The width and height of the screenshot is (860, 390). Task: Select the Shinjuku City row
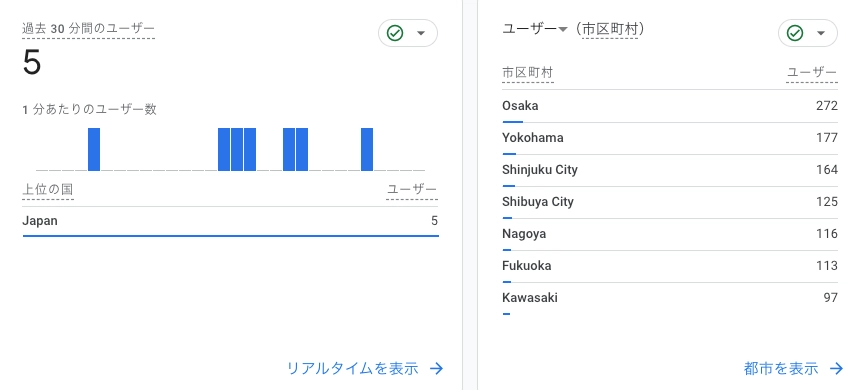(x=670, y=170)
